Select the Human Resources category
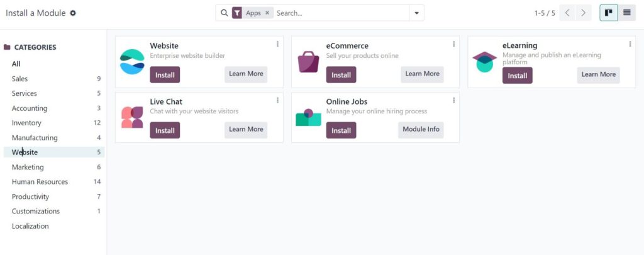 40,182
